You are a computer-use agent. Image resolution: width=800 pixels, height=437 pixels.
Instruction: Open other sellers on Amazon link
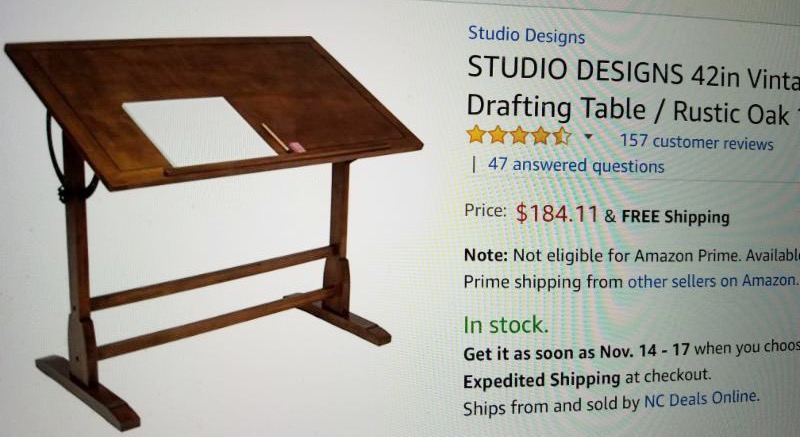click(x=712, y=281)
